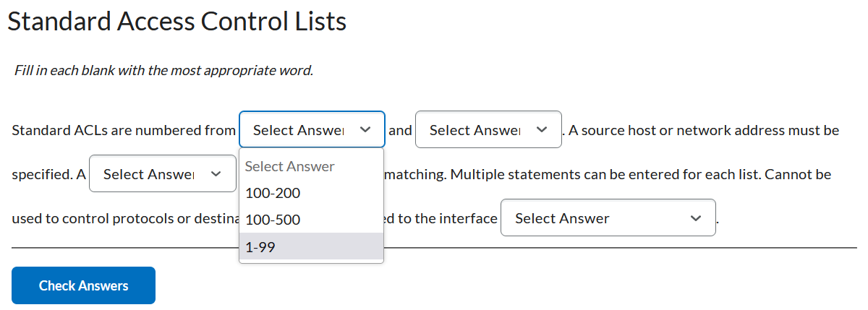Collapse the open 'numbered from' answer dropdown
The image size is (868, 310).
point(311,130)
